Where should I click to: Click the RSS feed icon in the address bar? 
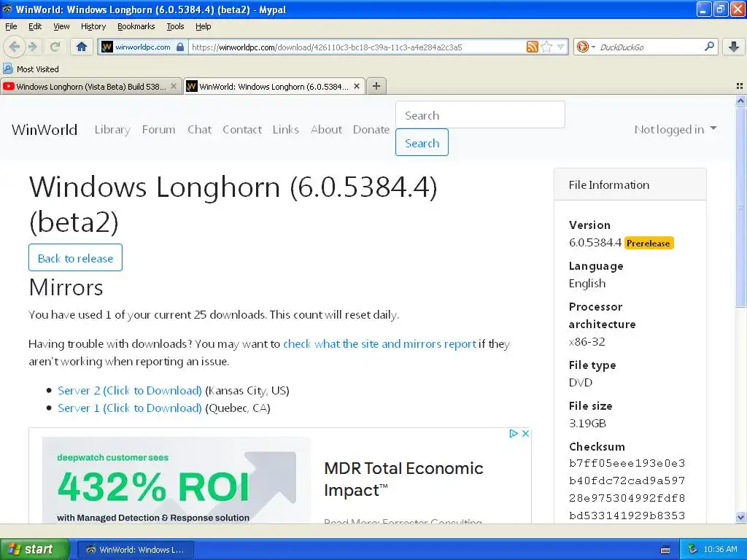(532, 47)
